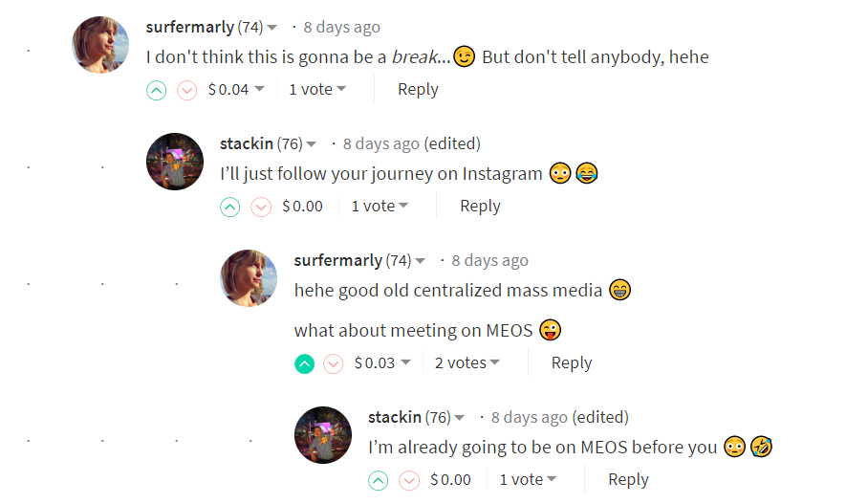Screen dimensions: 868x504
Task: Click stackin's avatar on the Instagram comment
Action: 175,162
